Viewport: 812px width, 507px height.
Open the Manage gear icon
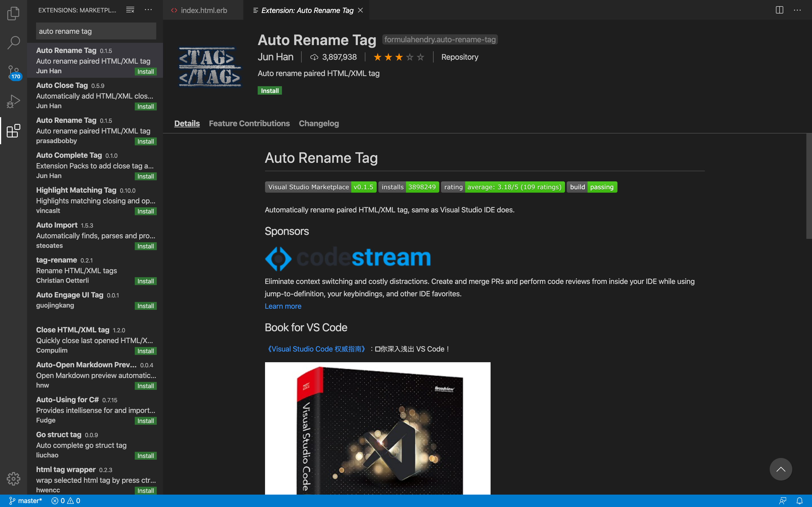click(14, 479)
